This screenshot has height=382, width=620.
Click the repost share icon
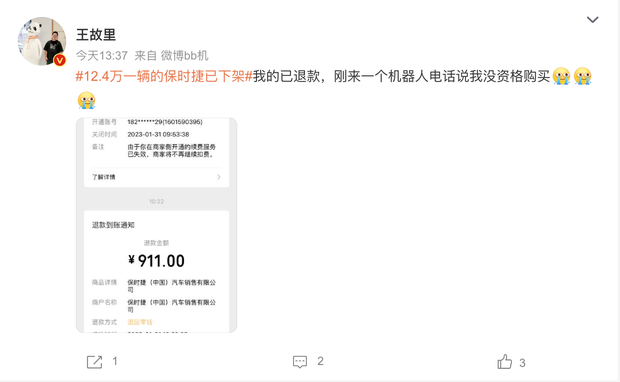94,362
